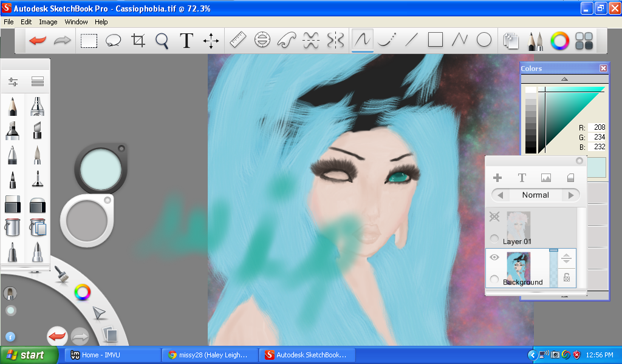Toggle the lagoon UI grid icon
Screen dimensions: 622x364
[x=584, y=41]
